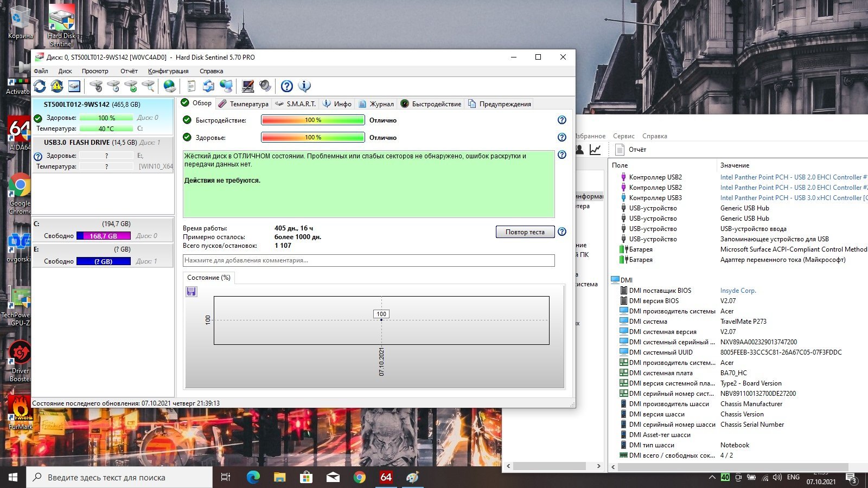Screen dimensions: 868x488
Task: Select USB3.0 FLASH DRIVE in left panel
Action: (x=103, y=154)
